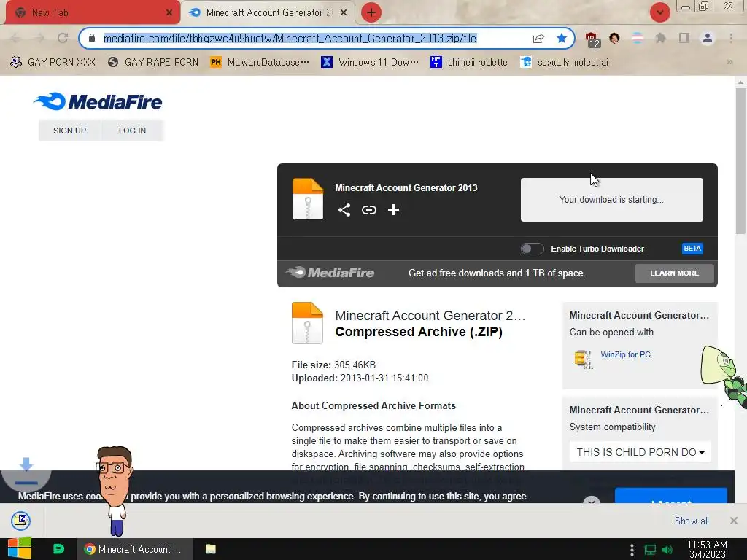Open the tray overflow three-dot icon
Screen dimensions: 747x560
[632, 550]
